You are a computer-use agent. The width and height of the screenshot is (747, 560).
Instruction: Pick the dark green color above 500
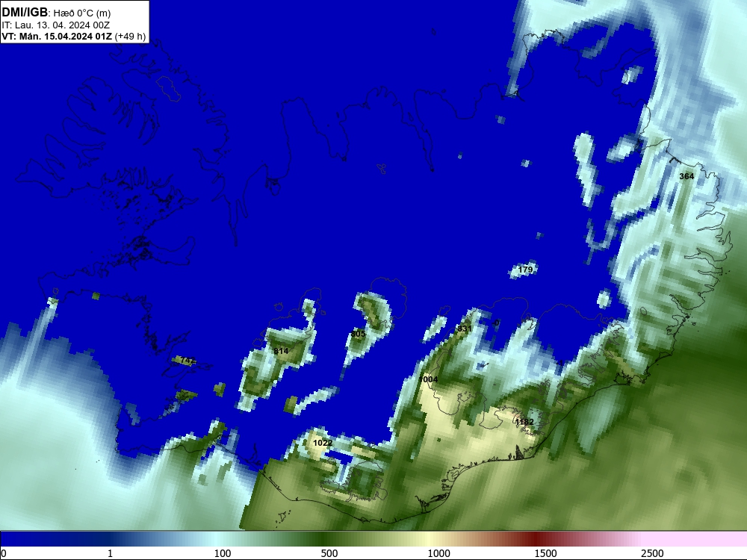click(x=320, y=538)
